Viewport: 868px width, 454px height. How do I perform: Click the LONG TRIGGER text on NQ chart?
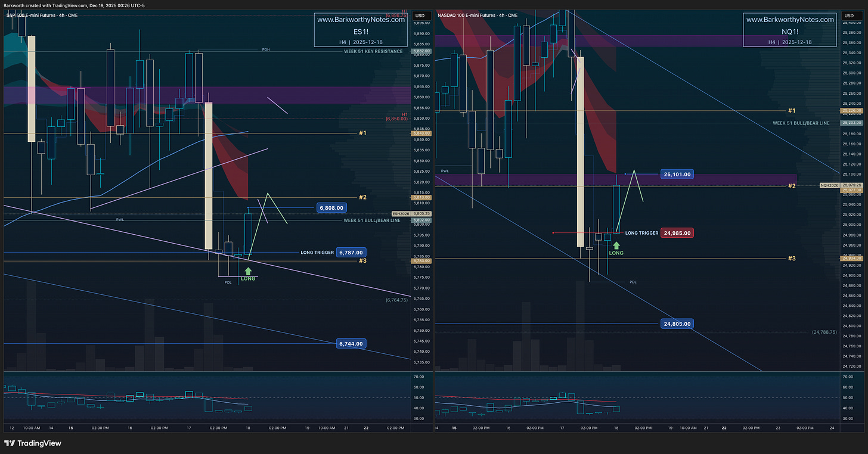click(641, 233)
